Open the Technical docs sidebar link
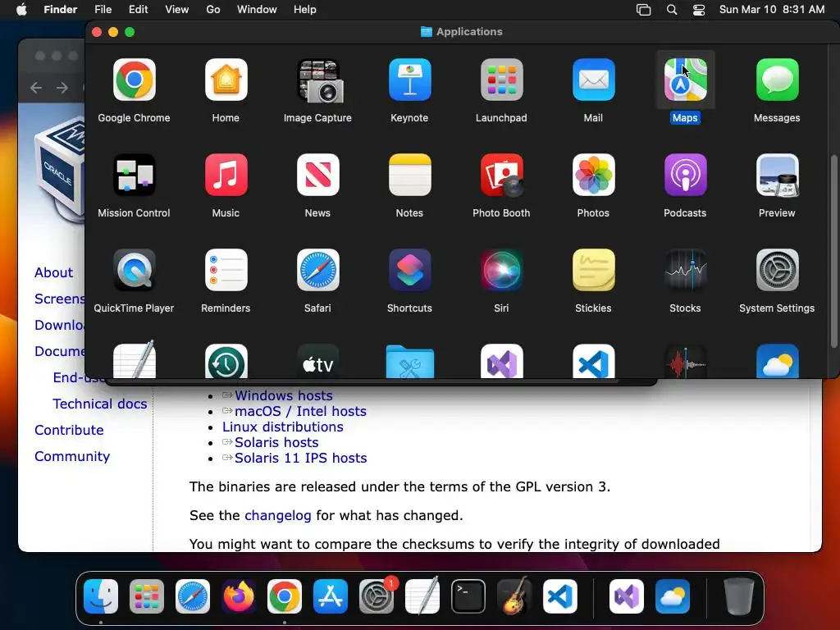Viewport: 840px width, 630px height. pyautogui.click(x=99, y=404)
